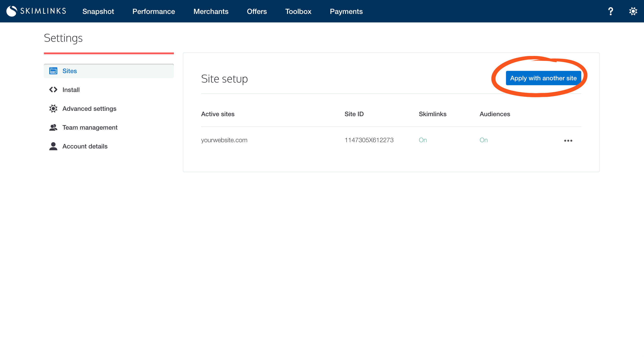Image resolution: width=644 pixels, height=357 pixels.
Task: Click the yourwebsite.com site name
Action: [224, 140]
